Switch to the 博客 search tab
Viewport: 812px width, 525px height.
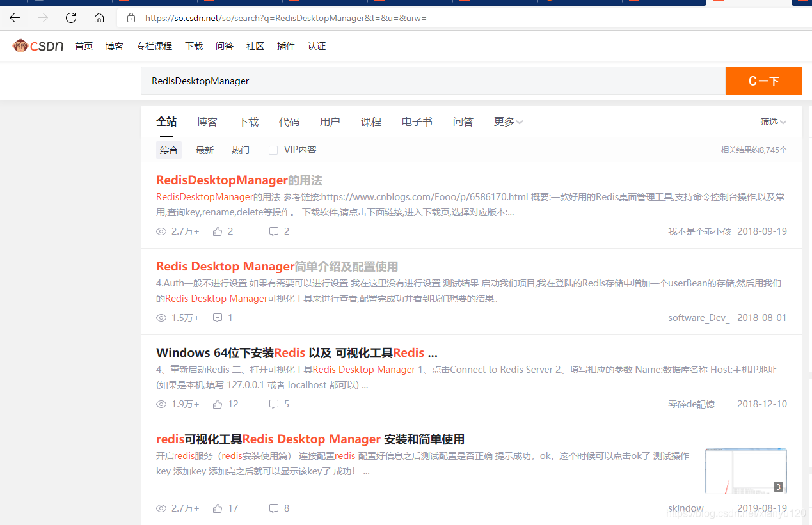[207, 121]
